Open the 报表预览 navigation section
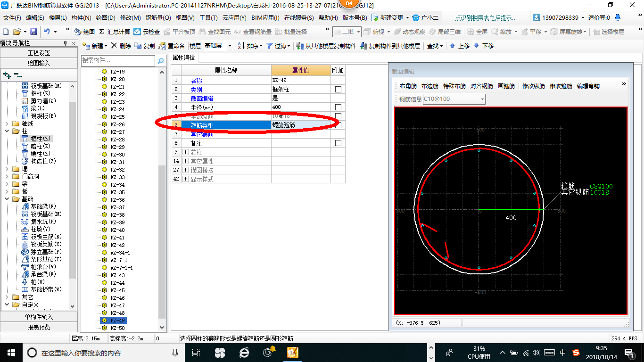This screenshot has height=362, width=644. click(39, 327)
